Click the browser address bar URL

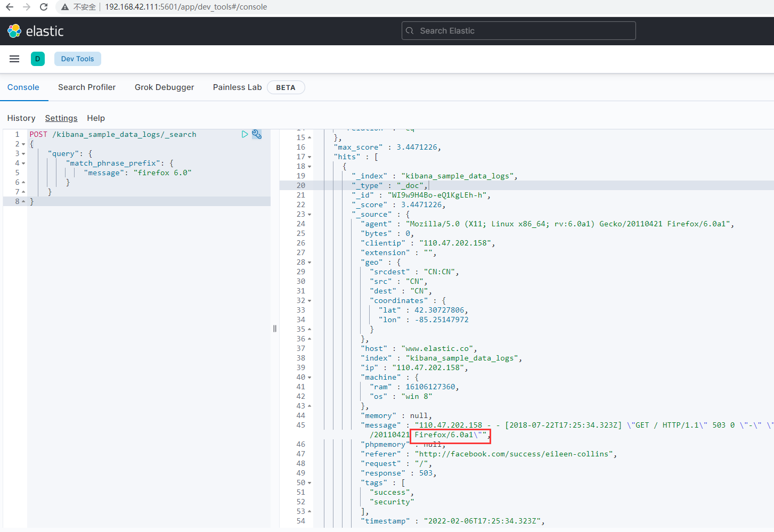(x=186, y=7)
